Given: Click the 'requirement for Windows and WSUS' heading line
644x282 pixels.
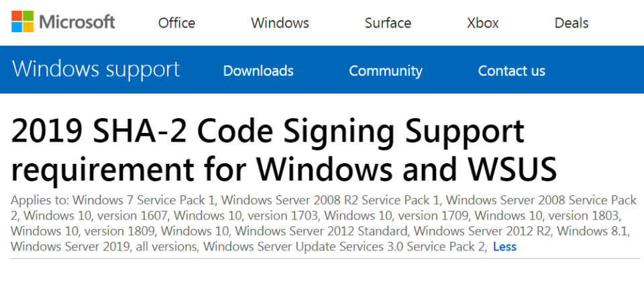Looking at the screenshot, I should click(284, 169).
